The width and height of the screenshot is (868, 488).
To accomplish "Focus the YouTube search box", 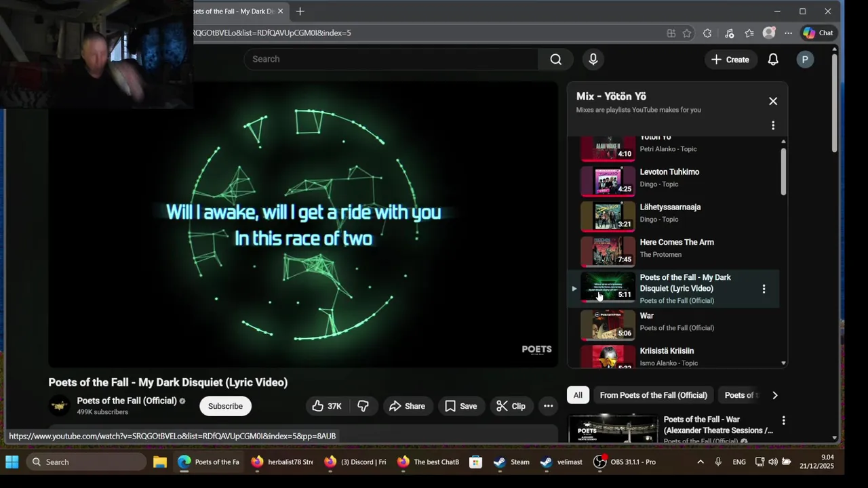I will click(391, 59).
